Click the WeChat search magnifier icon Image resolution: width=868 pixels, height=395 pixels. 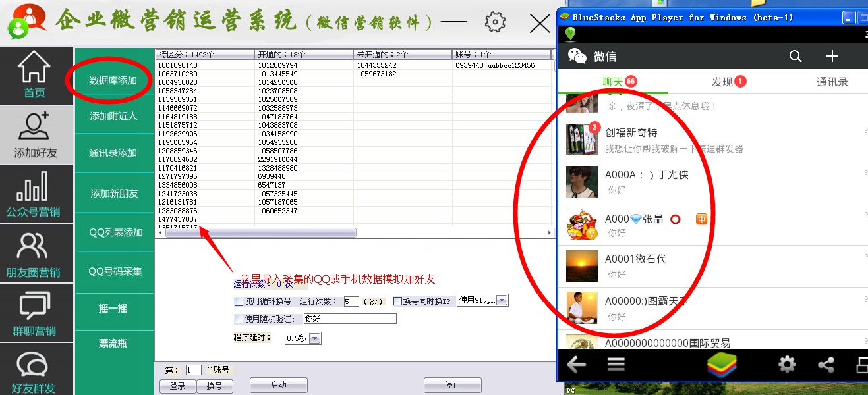(x=796, y=56)
